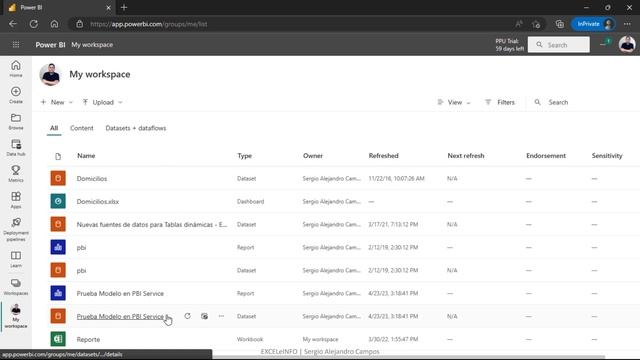Screen dimensions: 640x360
Task: Click the Next refresh column header
Action: point(466,156)
